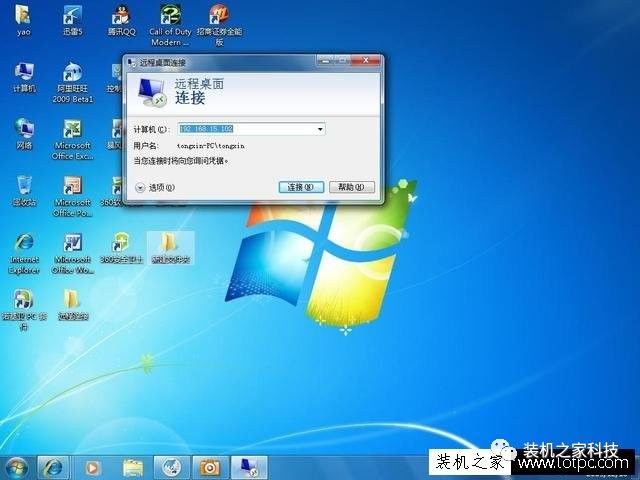Screen dimensions: 640x480
Task: Click the Internet Explorer taskbar button
Action: (x=53, y=468)
